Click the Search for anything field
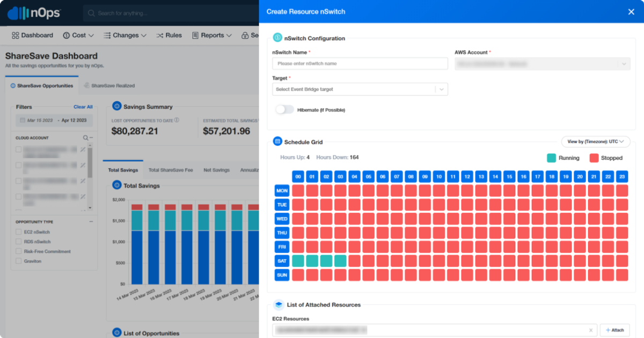 point(170,13)
